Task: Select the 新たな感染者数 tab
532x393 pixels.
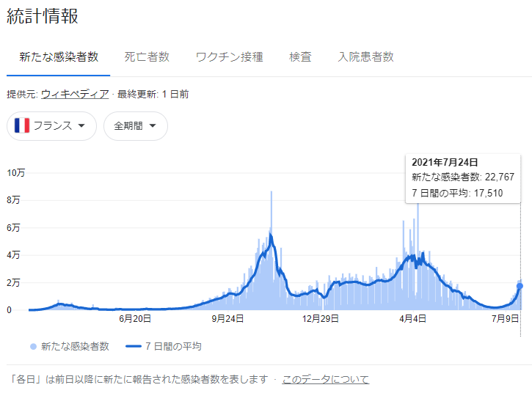Action: pos(59,56)
